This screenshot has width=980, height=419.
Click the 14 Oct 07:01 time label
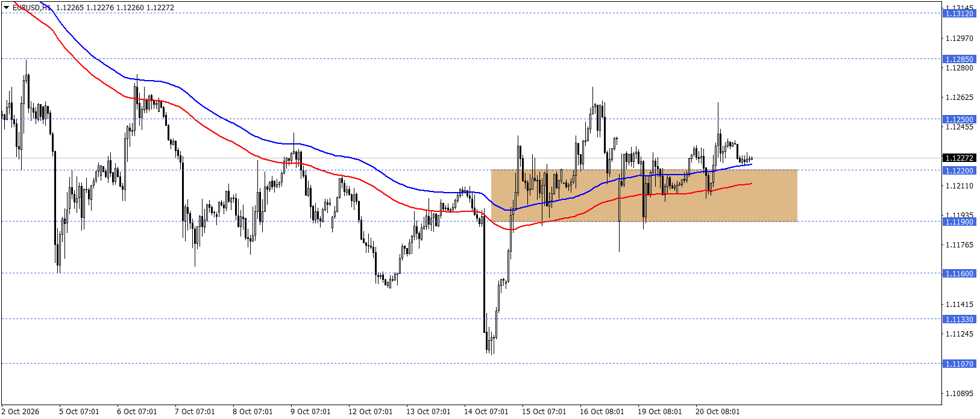(x=486, y=411)
